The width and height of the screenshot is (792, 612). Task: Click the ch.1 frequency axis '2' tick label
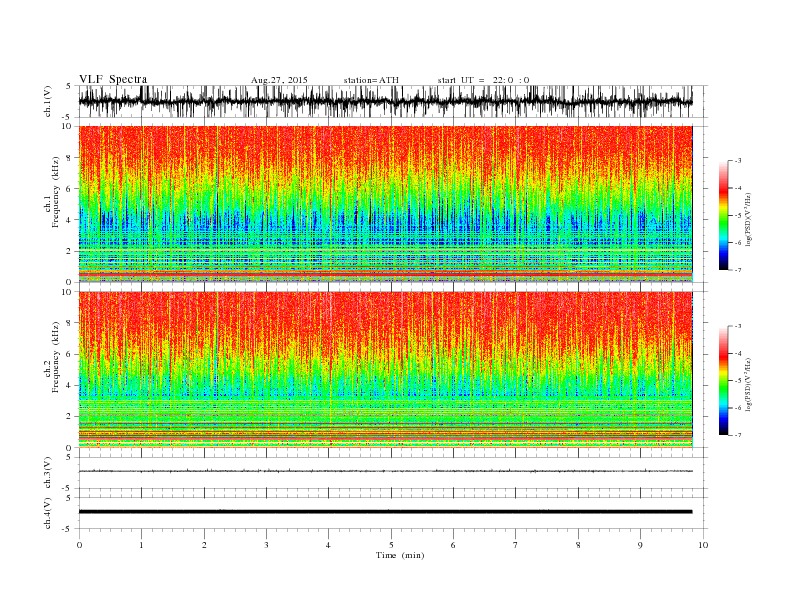(x=69, y=251)
